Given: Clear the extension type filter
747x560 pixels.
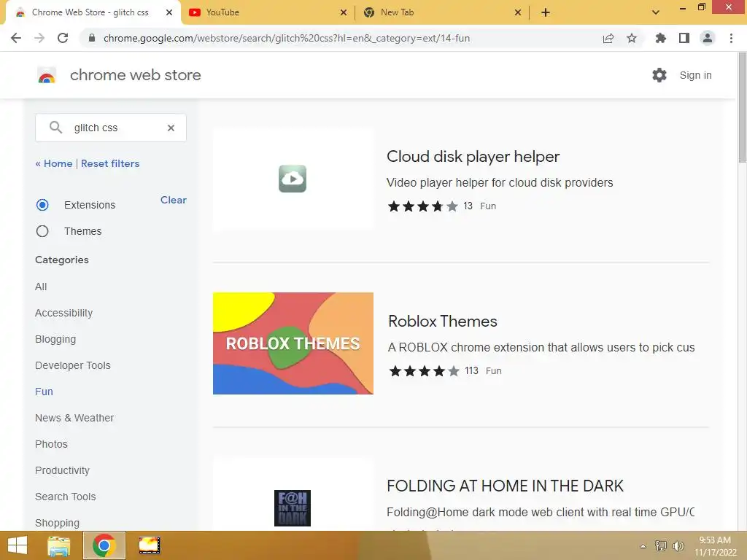Looking at the screenshot, I should tap(174, 200).
